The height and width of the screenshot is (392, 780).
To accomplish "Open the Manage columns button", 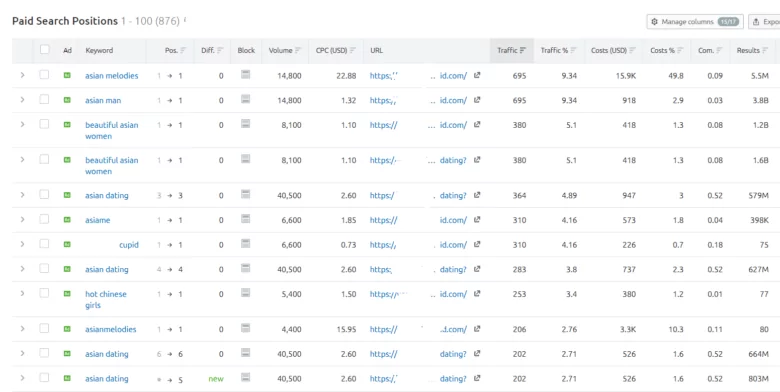I will [695, 22].
